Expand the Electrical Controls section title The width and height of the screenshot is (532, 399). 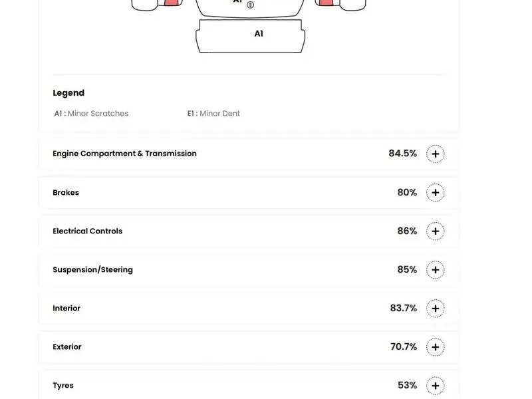point(87,231)
